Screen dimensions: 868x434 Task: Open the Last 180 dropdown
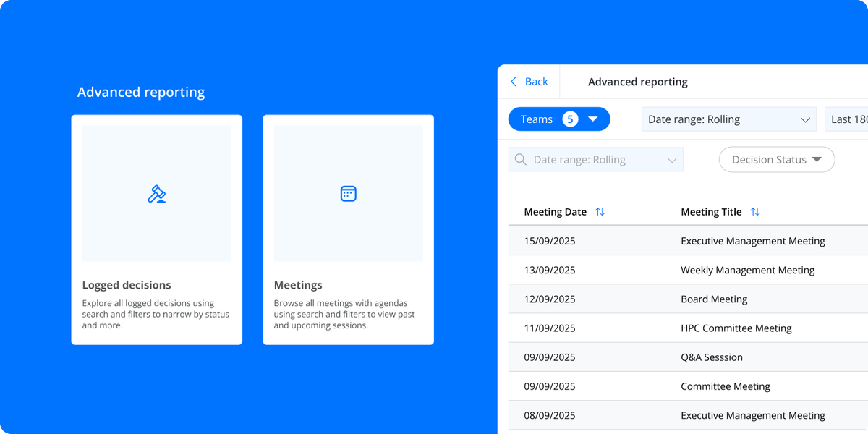click(x=846, y=119)
